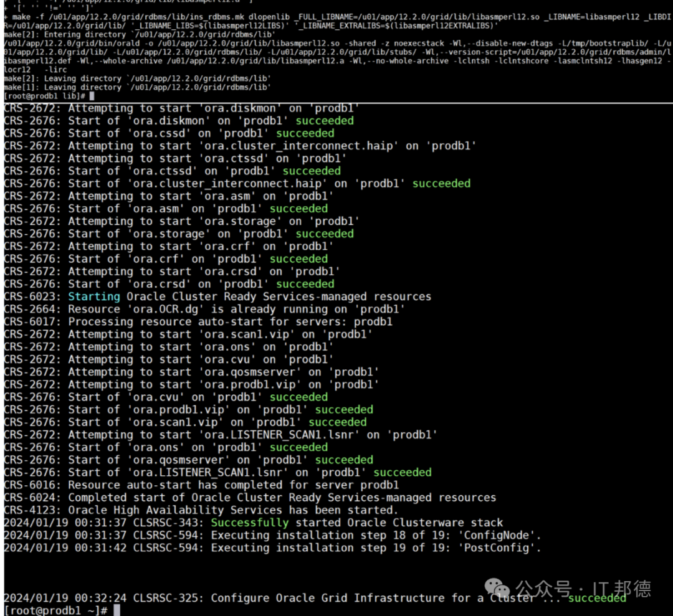Click line 'Attempting to start ora.ons'
The width and height of the screenshot is (673, 616).
tap(169, 347)
